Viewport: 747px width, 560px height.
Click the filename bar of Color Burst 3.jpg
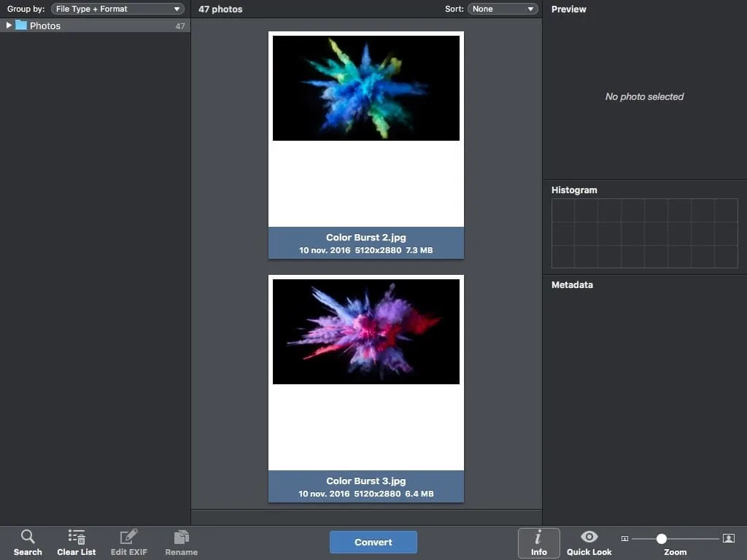coord(365,481)
